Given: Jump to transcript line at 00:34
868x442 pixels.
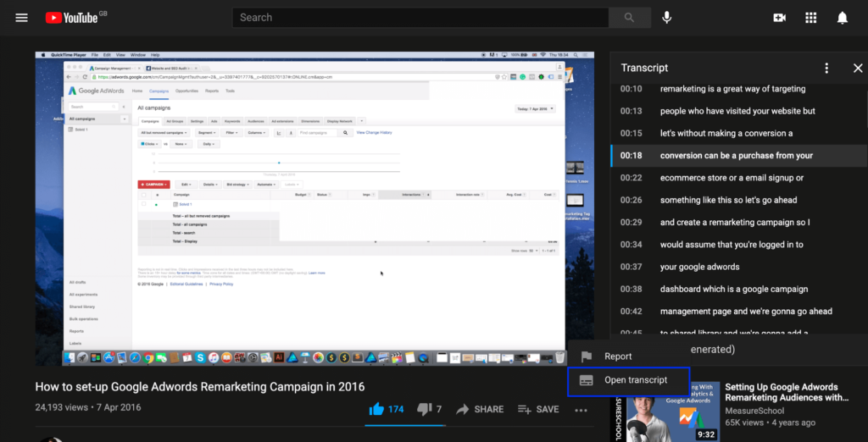Looking at the screenshot, I should [739, 245].
